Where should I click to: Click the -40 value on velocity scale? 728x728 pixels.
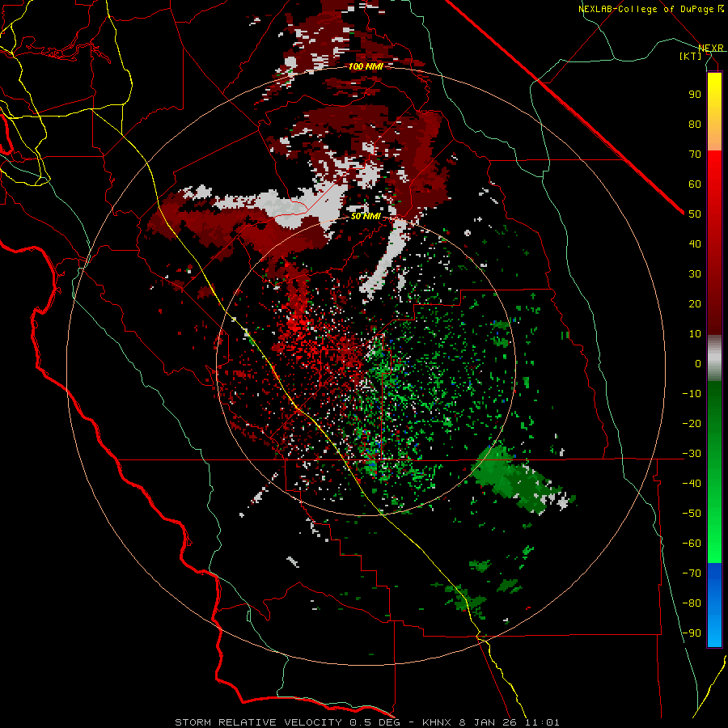coord(692,484)
